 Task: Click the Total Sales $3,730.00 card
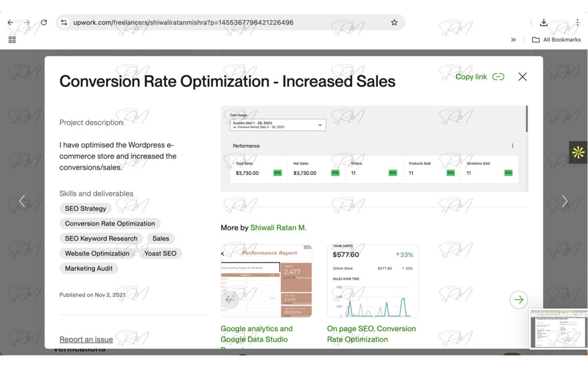pyautogui.click(x=259, y=169)
